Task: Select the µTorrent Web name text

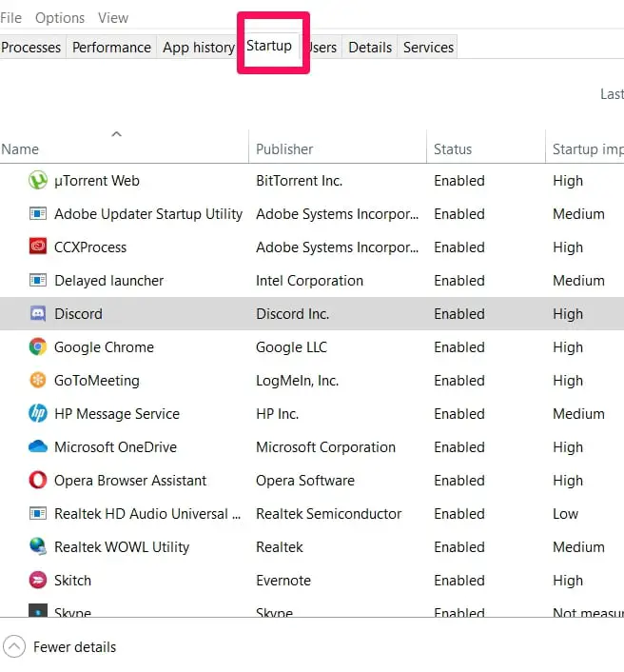Action: tap(97, 181)
